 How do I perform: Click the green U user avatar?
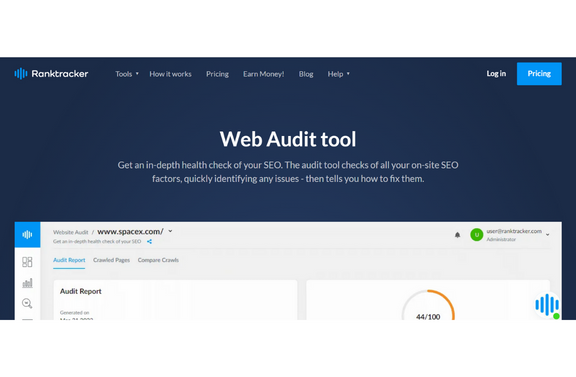click(x=476, y=235)
